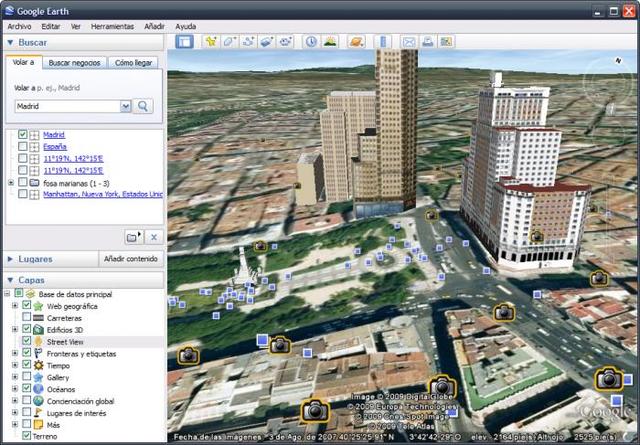The height and width of the screenshot is (445, 640).
Task: Check the Manhattan, Nueva York result checkbox
Action: pos(22,194)
